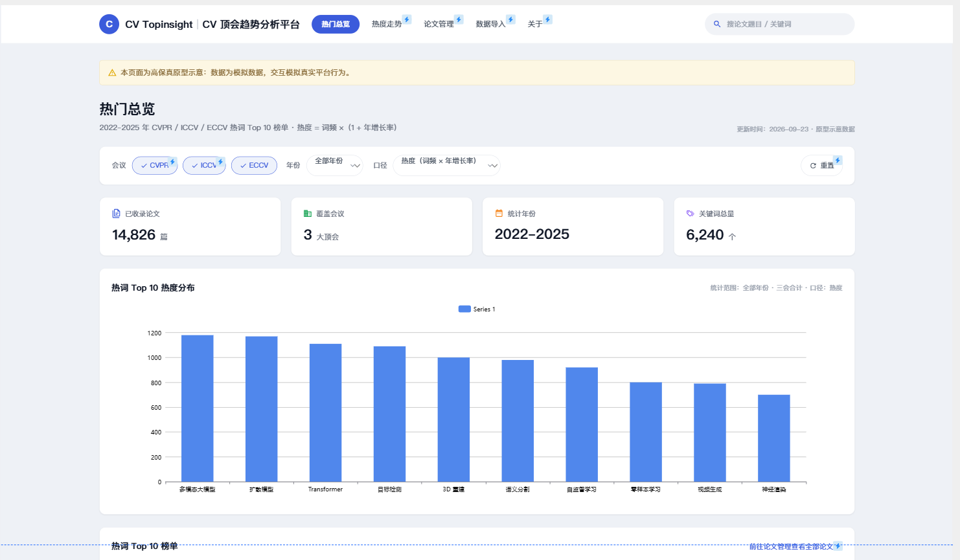This screenshot has width=960, height=560.
Task: Click the 3D 重建 bar in the chart
Action: click(453, 420)
